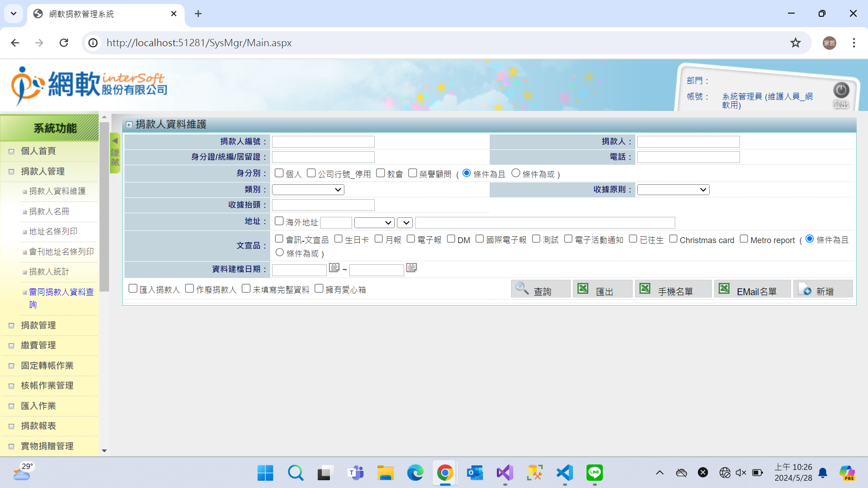Click the 查詢 search button
Screen dimensions: 868x488
point(541,290)
